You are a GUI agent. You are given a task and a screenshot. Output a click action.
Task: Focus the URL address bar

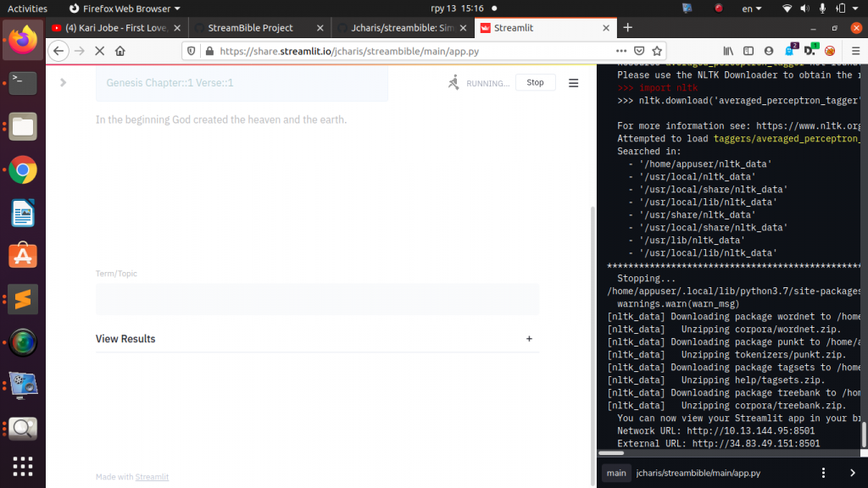coord(414,51)
